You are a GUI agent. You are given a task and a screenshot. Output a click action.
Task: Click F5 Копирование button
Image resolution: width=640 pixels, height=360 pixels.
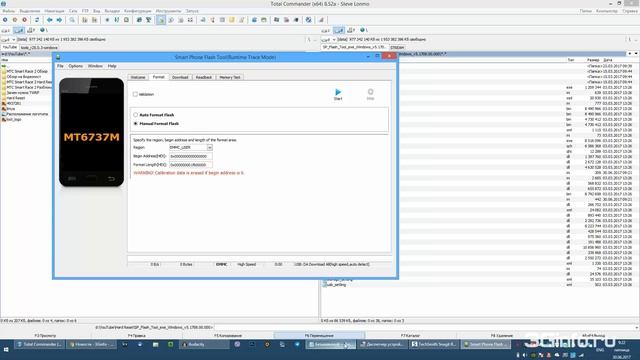pos(228,336)
